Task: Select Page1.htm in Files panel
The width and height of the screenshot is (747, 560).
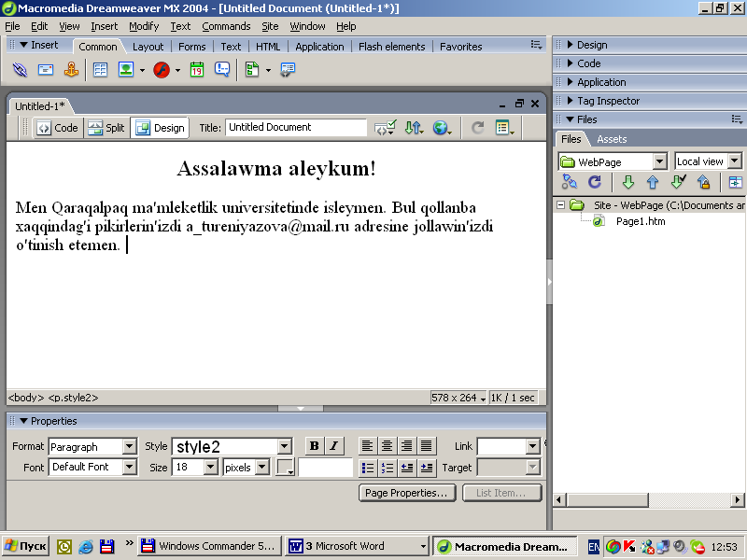Action: point(640,221)
